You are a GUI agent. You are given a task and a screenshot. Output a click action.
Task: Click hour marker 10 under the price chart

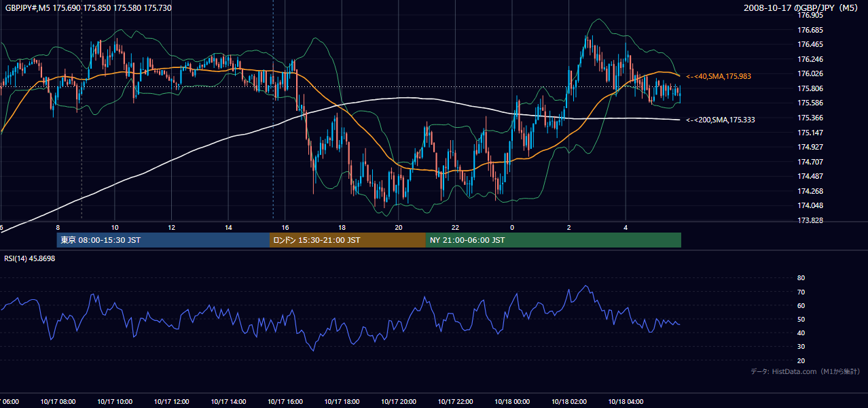point(115,227)
